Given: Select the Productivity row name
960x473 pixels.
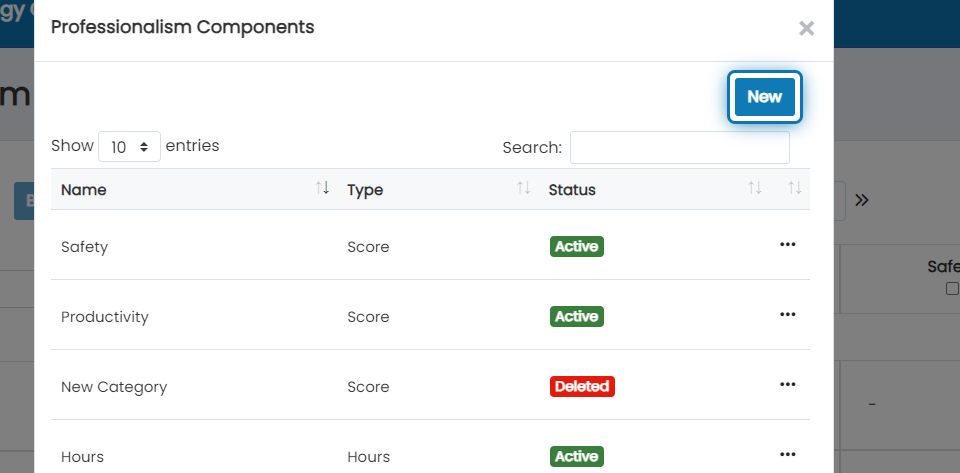Looking at the screenshot, I should tap(105, 317).
